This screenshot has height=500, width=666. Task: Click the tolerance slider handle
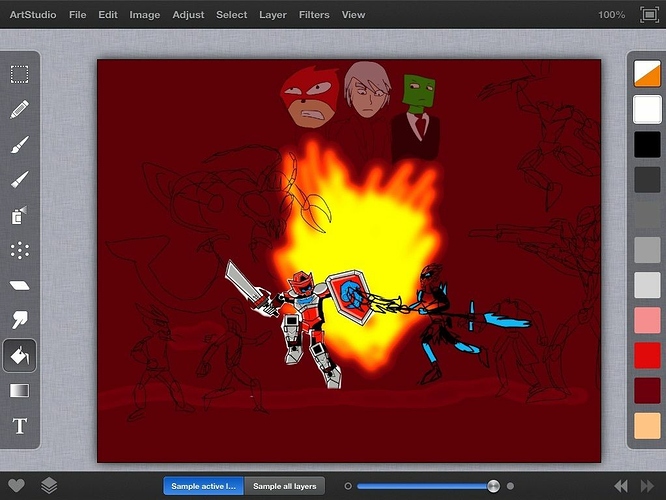pos(493,486)
